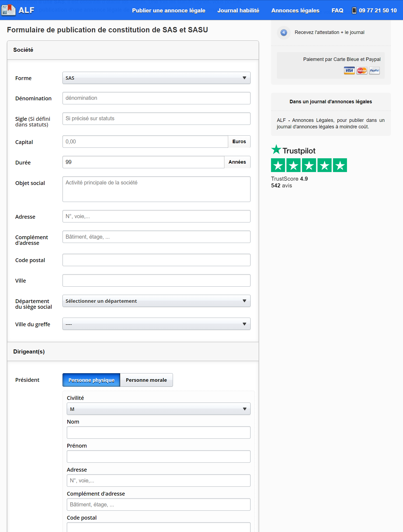Click the first Trustpilot rating star
This screenshot has height=532, width=403.
tap(278, 165)
